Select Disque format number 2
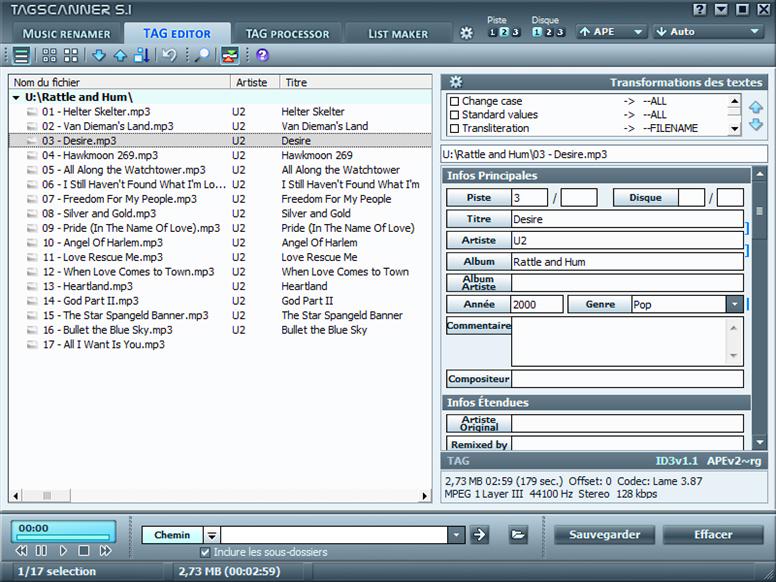This screenshot has width=776, height=582. 549,32
